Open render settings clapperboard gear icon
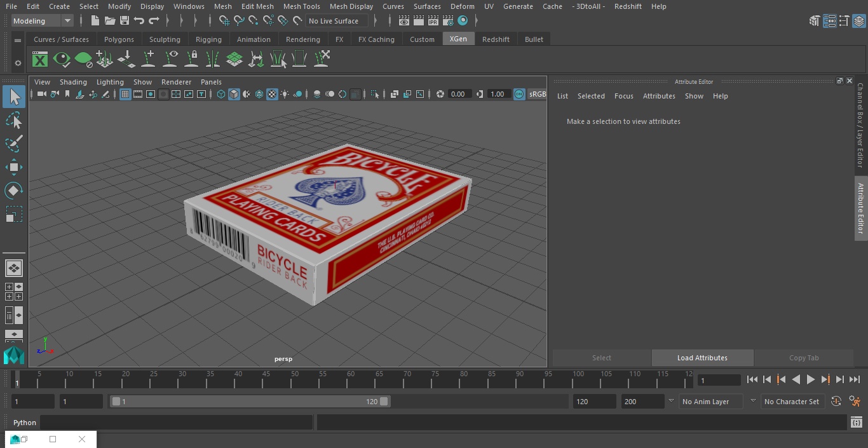This screenshot has width=868, height=448. pyautogui.click(x=448, y=21)
